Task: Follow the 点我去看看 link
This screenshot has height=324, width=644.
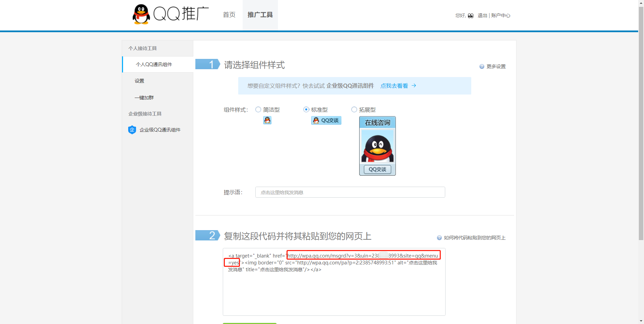Action: coord(394,86)
